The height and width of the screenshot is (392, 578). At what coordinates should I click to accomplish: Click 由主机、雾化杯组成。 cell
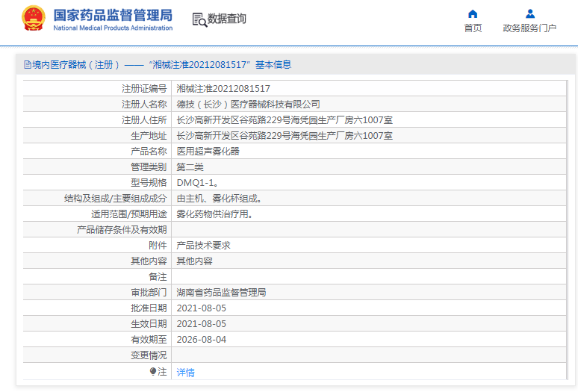220,199
